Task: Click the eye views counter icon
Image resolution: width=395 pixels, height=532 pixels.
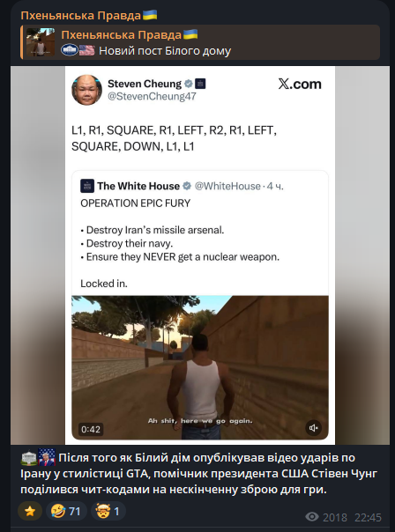Action: [x=312, y=517]
